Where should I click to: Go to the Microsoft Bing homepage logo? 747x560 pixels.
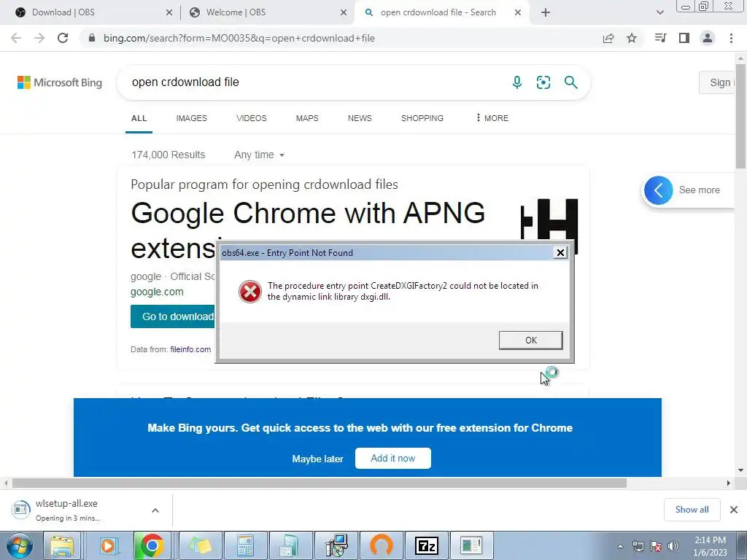point(60,82)
